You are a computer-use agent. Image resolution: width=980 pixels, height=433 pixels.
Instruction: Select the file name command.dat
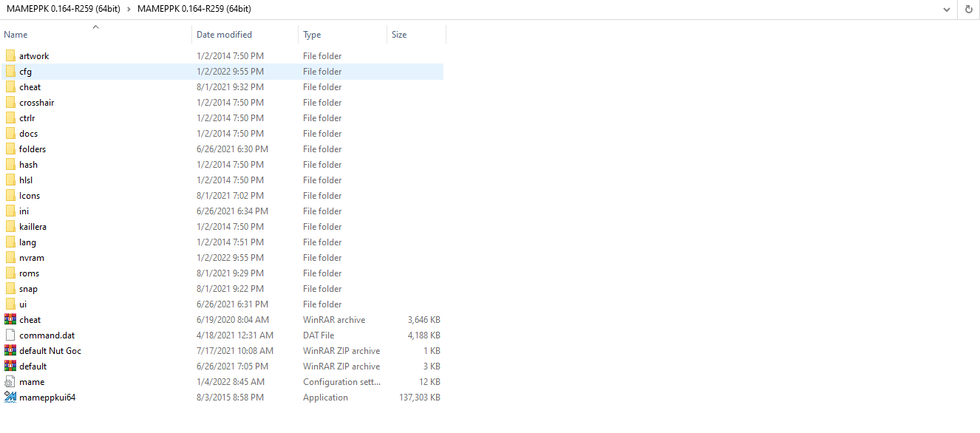click(x=47, y=335)
